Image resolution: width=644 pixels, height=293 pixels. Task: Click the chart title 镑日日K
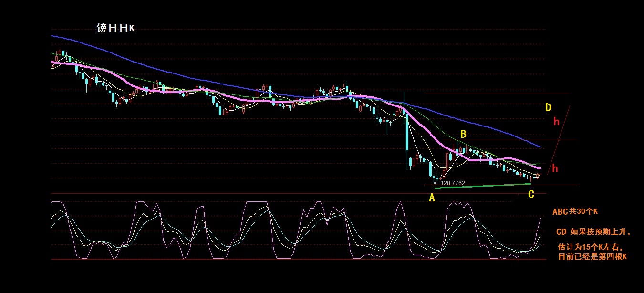click(x=116, y=29)
